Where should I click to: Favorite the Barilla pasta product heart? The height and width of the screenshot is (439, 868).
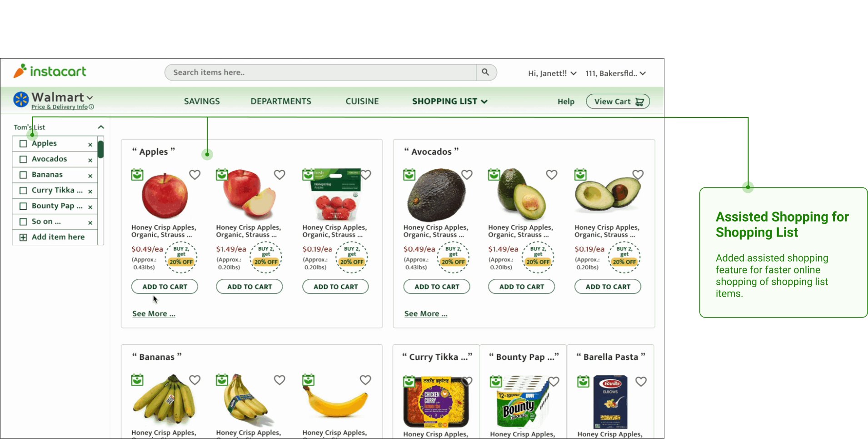click(x=641, y=382)
